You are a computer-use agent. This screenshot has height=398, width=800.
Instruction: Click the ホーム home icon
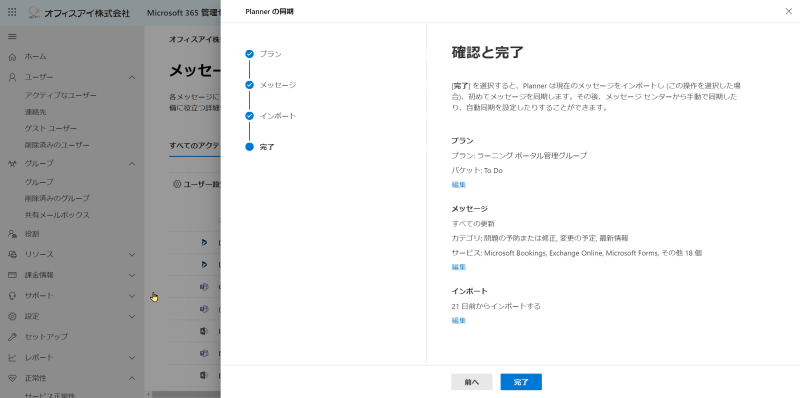(x=13, y=57)
